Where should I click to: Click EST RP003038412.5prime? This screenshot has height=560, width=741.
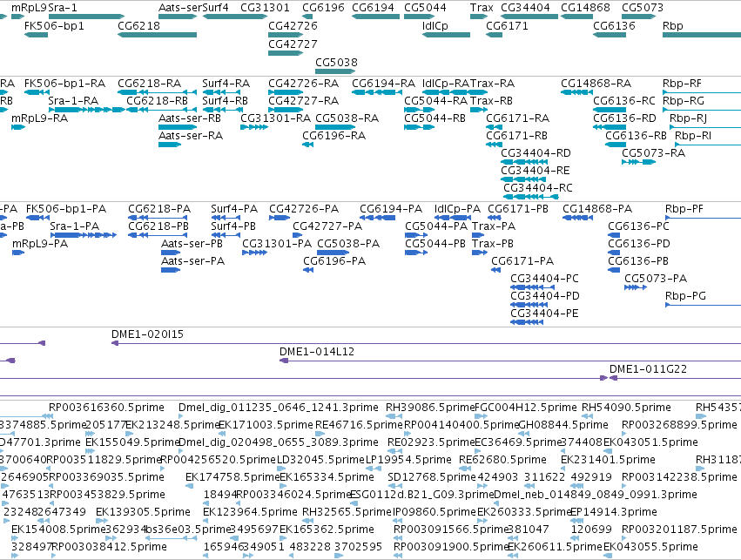tap(109, 547)
